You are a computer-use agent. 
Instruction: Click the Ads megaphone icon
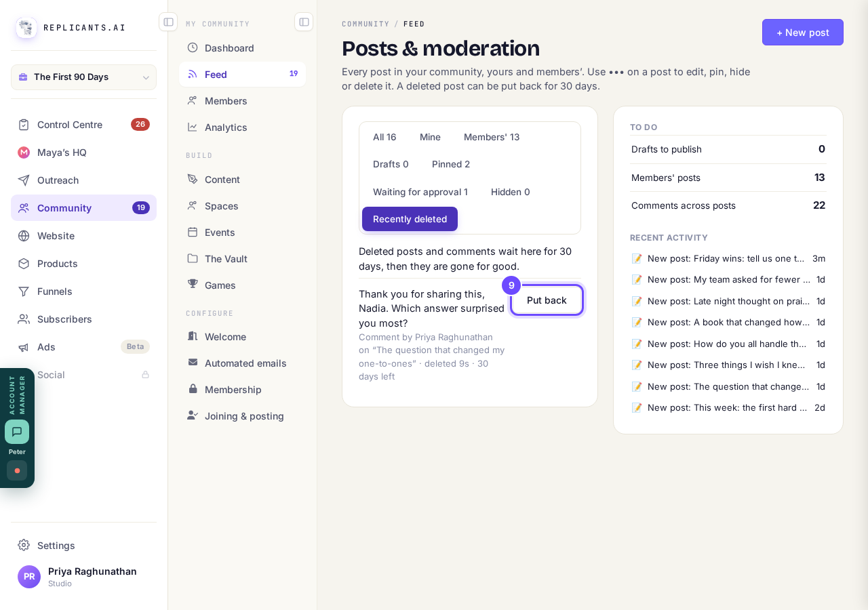(24, 347)
